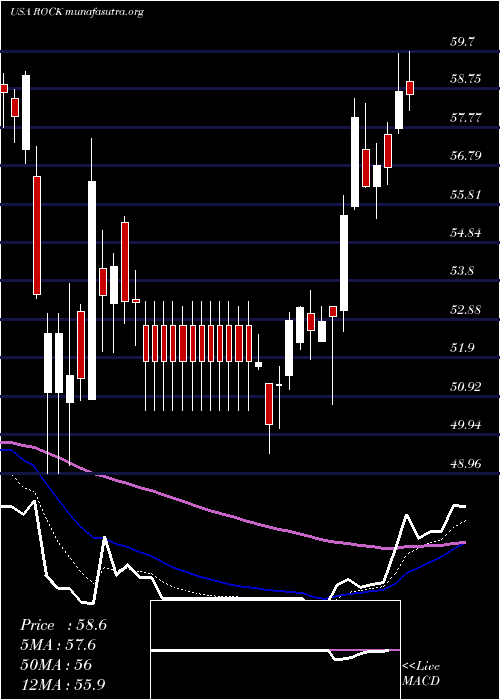Image resolution: width=500 pixels, height=700 pixels.
Task: Select the 55.81 price axis label
Action: pyautogui.click(x=466, y=195)
